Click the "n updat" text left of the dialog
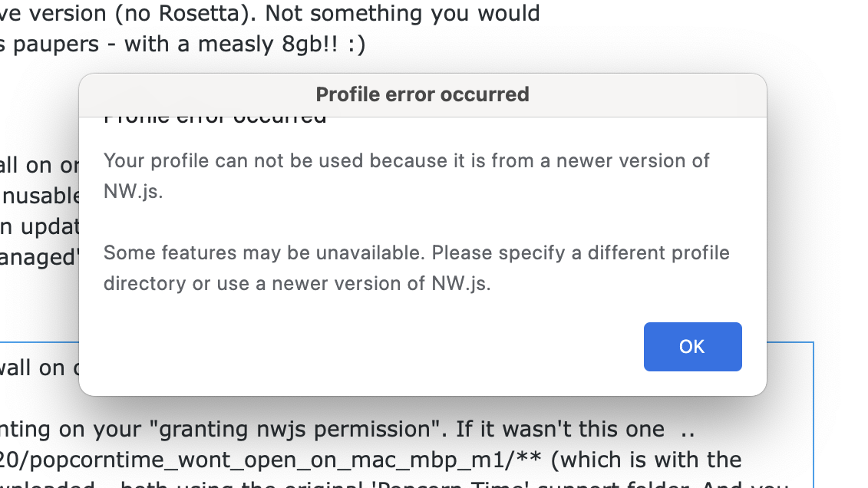The image size is (868, 488). click(40, 227)
